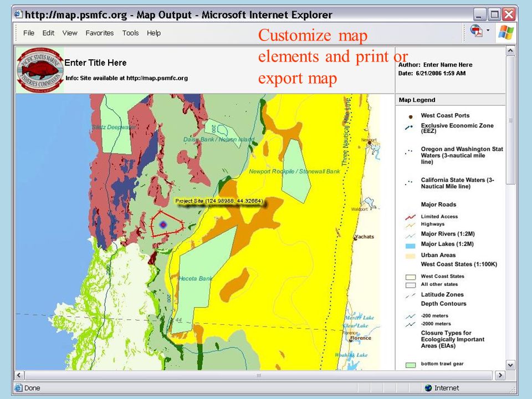Click the All other states legend box
532x399 pixels.
(x=411, y=285)
